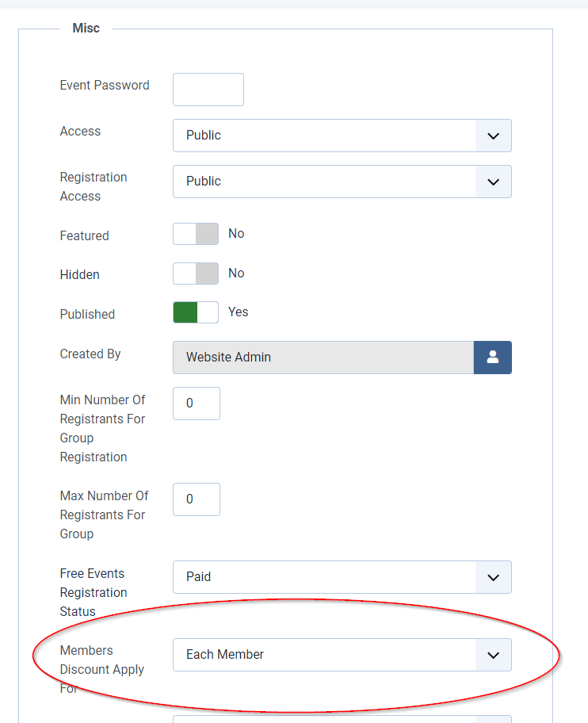Click the Created By Website Admin field
Viewport: 588px width, 723px height.
pyautogui.click(x=323, y=358)
